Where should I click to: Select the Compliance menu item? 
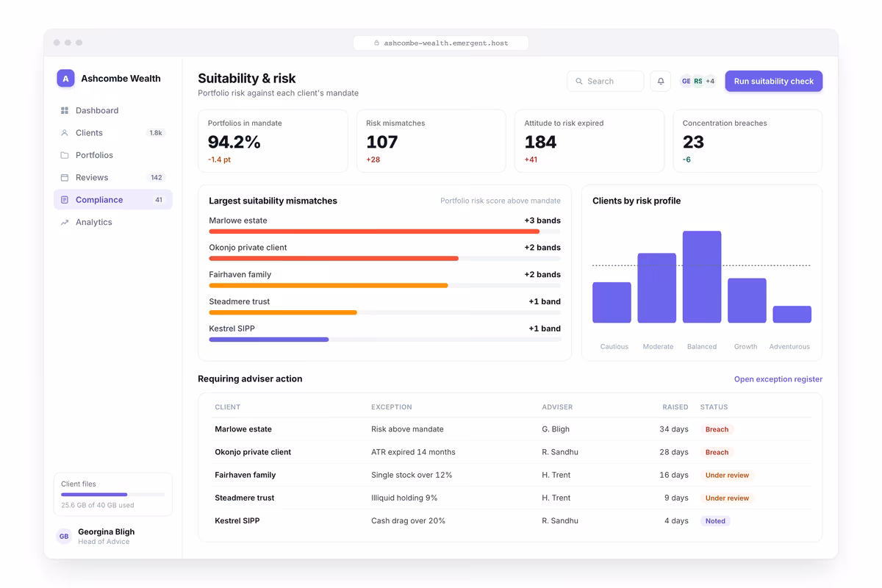coord(113,200)
